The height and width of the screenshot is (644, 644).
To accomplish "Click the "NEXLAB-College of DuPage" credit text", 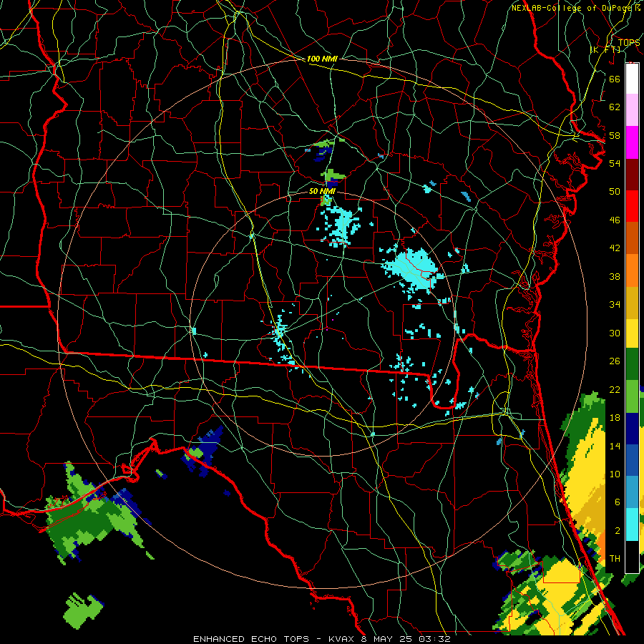I will [572, 8].
